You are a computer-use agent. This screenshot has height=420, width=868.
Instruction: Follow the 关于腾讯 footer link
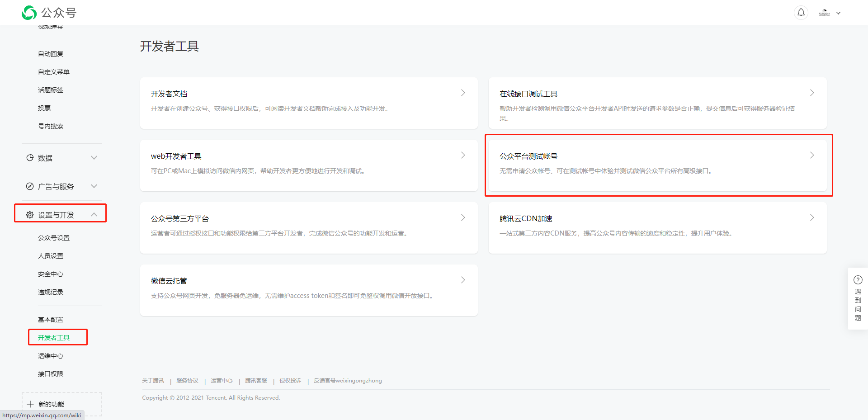point(153,381)
